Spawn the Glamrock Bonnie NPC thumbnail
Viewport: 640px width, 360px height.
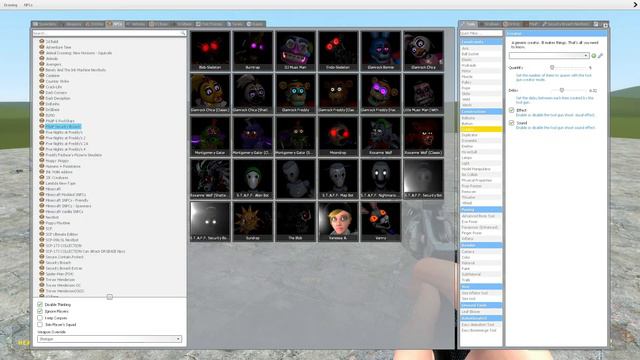coord(380,51)
